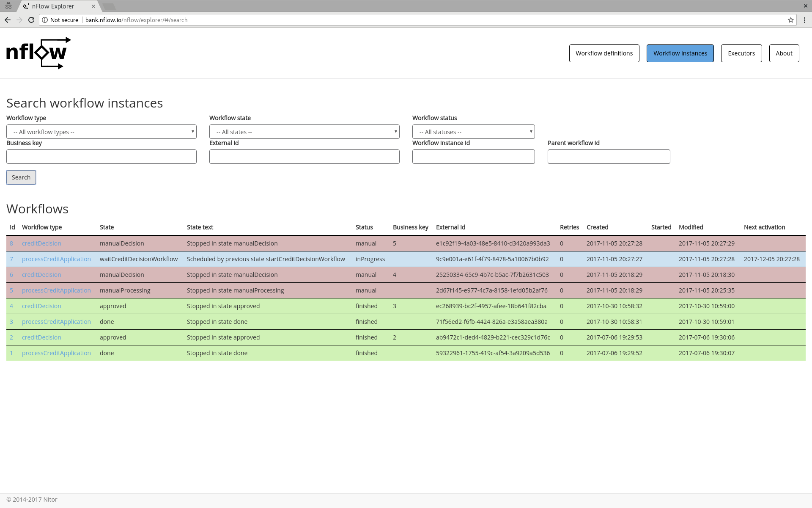Open the Executors page
Screen dimensions: 812x508
pyautogui.click(x=741, y=53)
